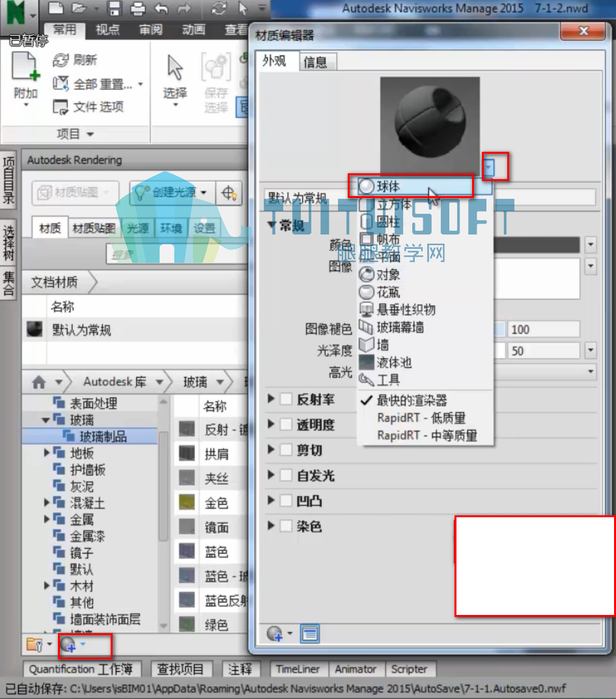Click the Save disk icon in quick access toolbar
This screenshot has height=699, width=616.
[115, 8]
